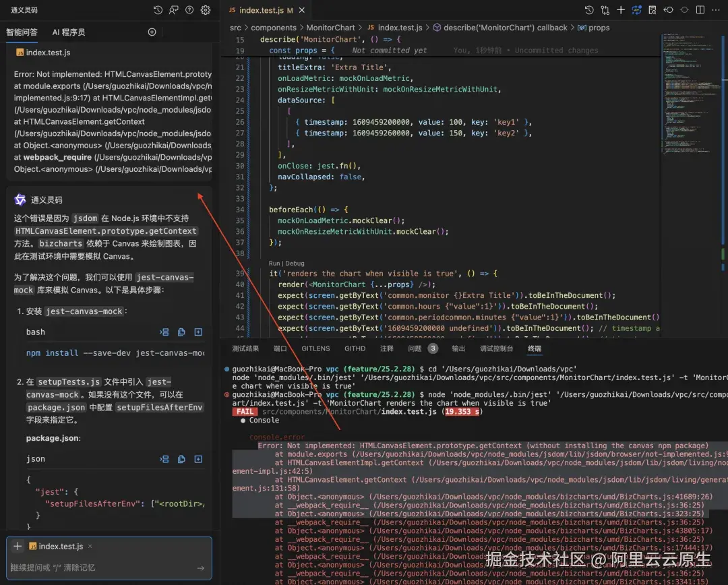Screen dimensions: 728x585
Task: Open the 调试控制台 panel tab
Action: tap(496, 348)
